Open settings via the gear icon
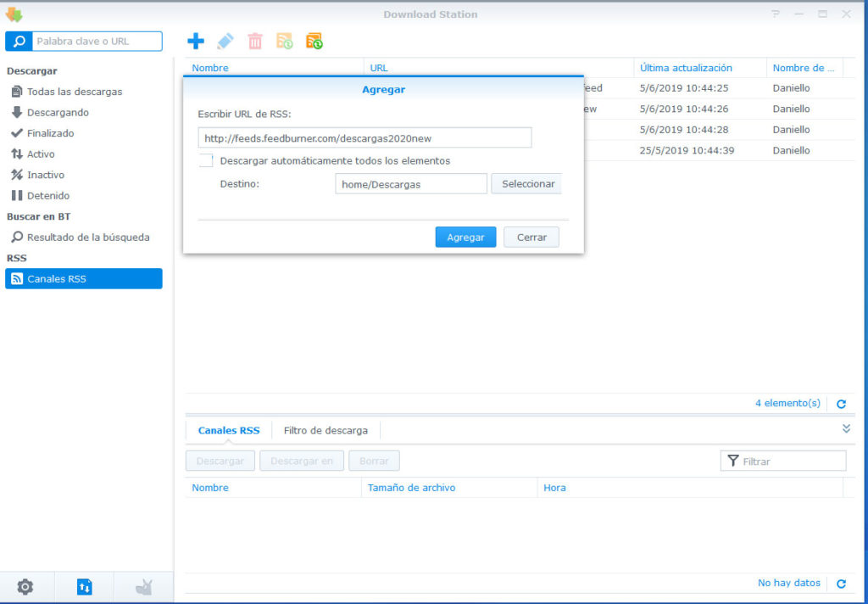 pyautogui.click(x=25, y=587)
